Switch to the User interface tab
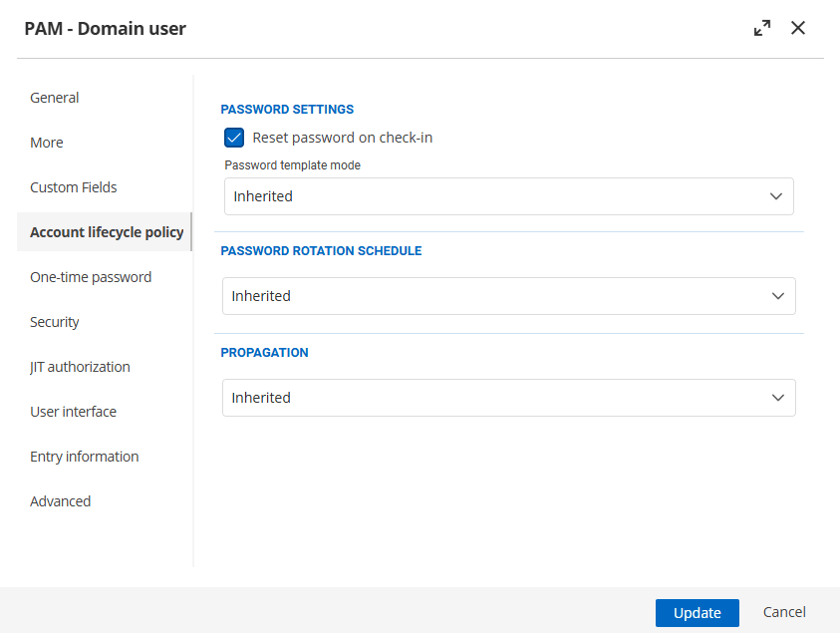This screenshot has width=840, height=633. point(73,412)
